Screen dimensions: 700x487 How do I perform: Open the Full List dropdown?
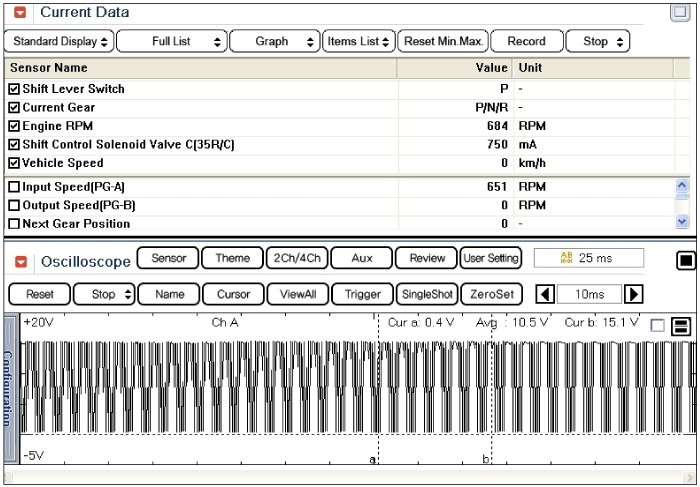172,42
